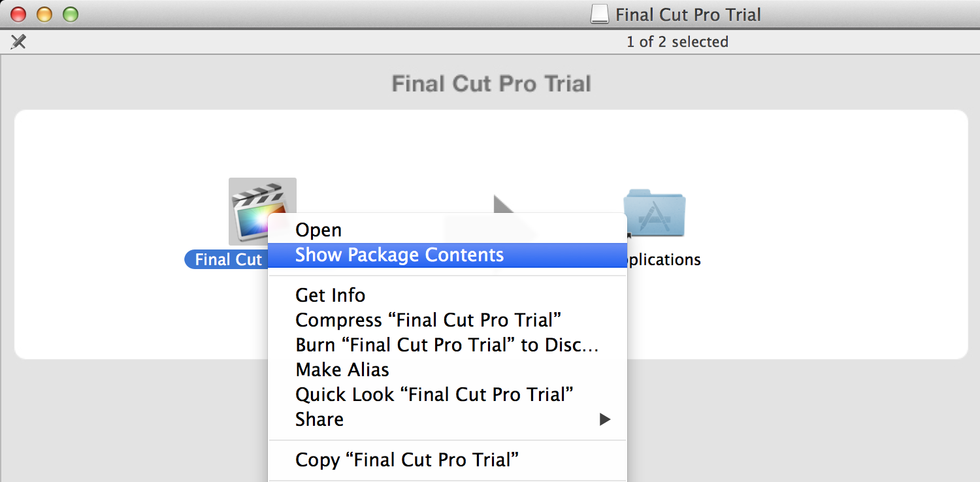
Task: Click the Final Cut Pro clapperboard icon
Action: tap(262, 211)
